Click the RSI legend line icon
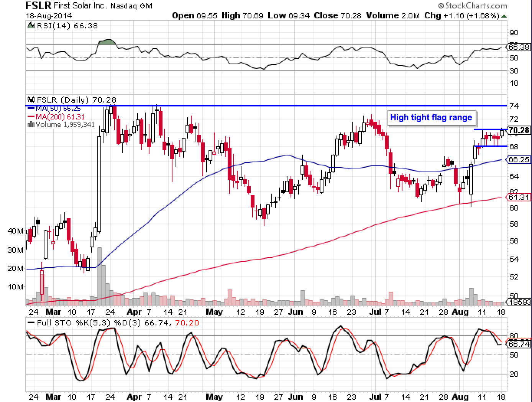Image resolution: width=532 pixels, height=402 pixels. [x=31, y=26]
